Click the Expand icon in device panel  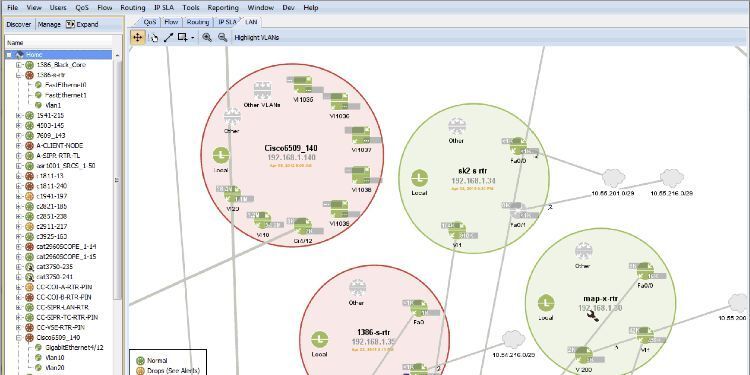[70, 24]
